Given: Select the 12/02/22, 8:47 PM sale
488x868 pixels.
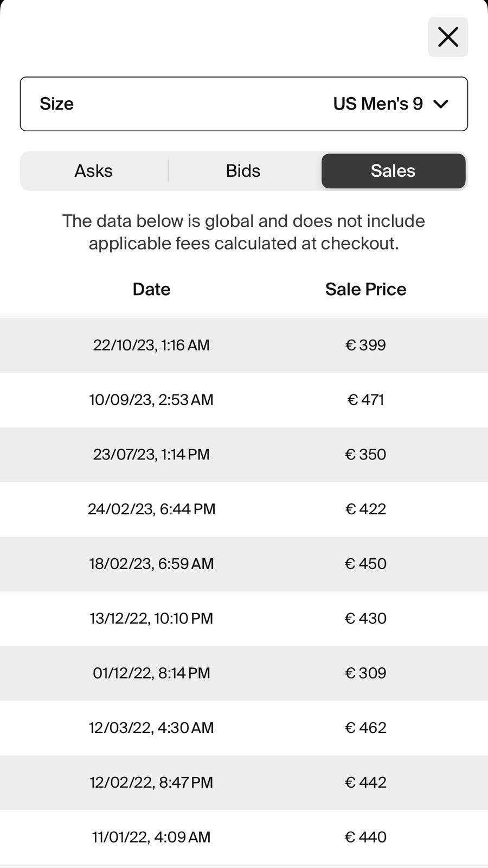Looking at the screenshot, I should click(x=151, y=782).
